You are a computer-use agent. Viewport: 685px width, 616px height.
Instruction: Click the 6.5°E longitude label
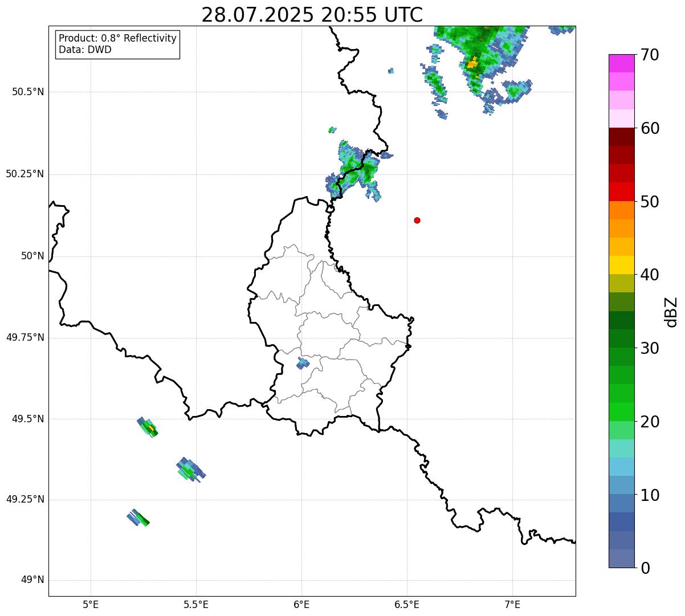407,604
